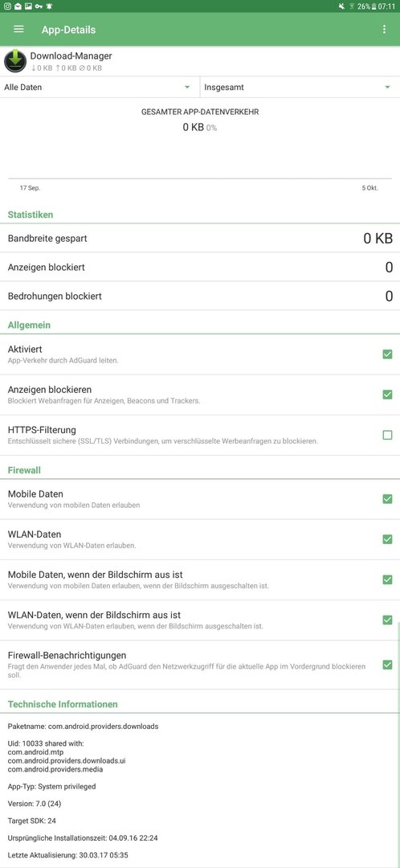Expand the Alle Daten dropdown

100,87
